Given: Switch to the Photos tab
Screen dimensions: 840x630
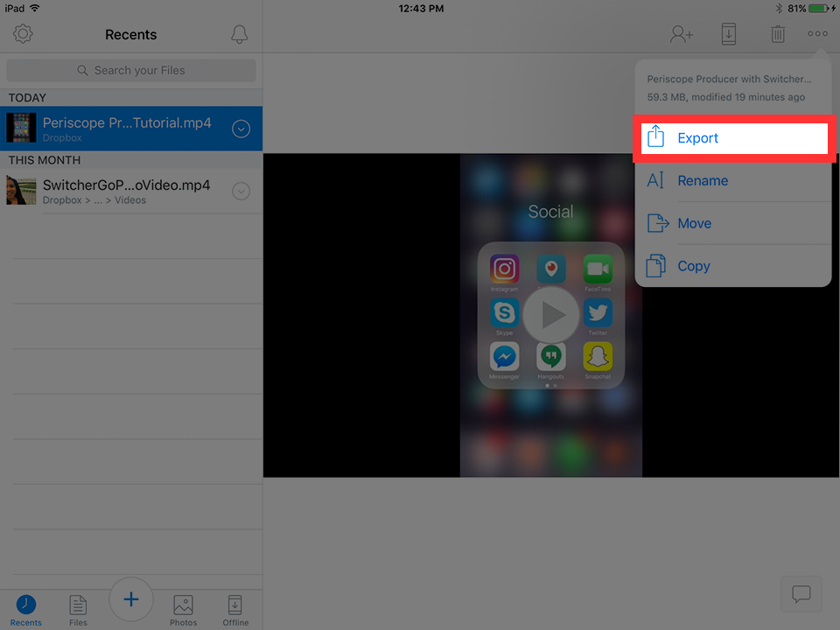Looking at the screenshot, I should tap(183, 609).
